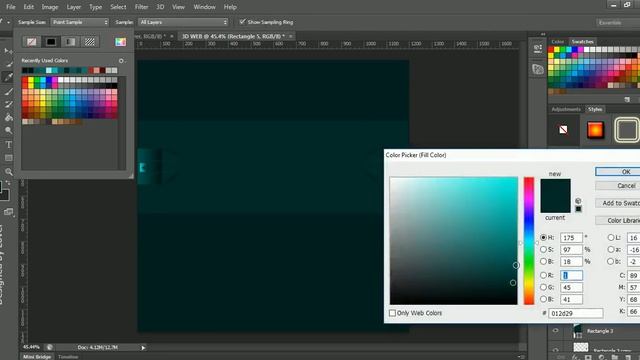640x360 pixels.
Task: Apply the Default Style (None) thumbnail
Action: (563, 130)
